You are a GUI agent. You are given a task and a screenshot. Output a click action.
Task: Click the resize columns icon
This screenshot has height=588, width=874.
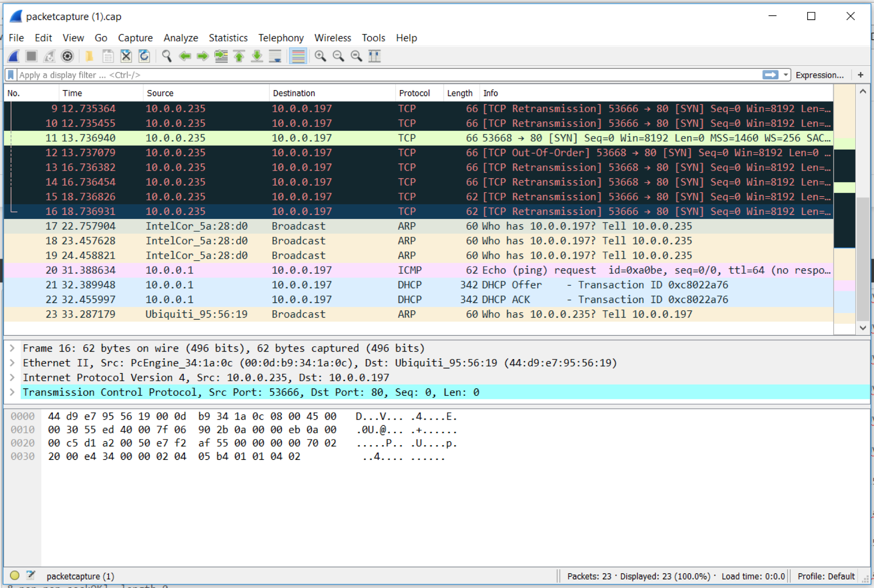click(x=374, y=56)
